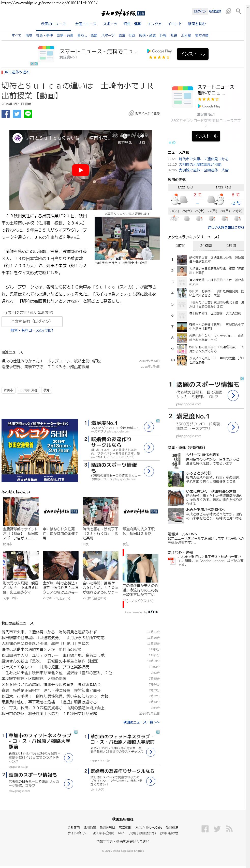Click 秋田市 tag
Screen dimensions: 250x868
click(x=8, y=390)
